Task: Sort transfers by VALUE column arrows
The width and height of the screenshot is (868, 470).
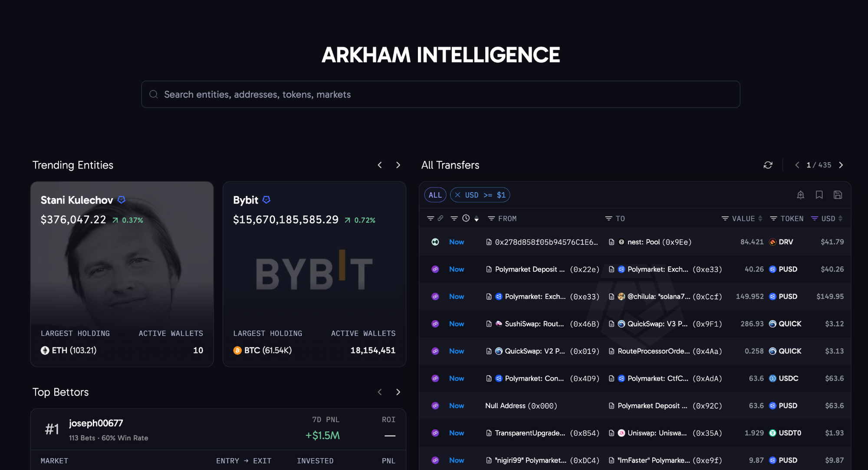Action: (760, 219)
